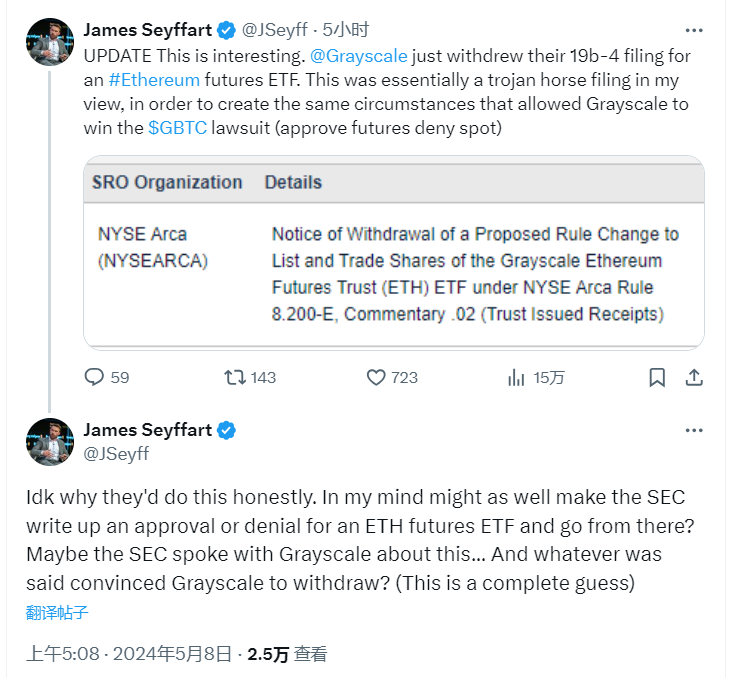The height and width of the screenshot is (678, 729).
Task: Click 翻译帖子 to translate the post
Action: tap(59, 612)
